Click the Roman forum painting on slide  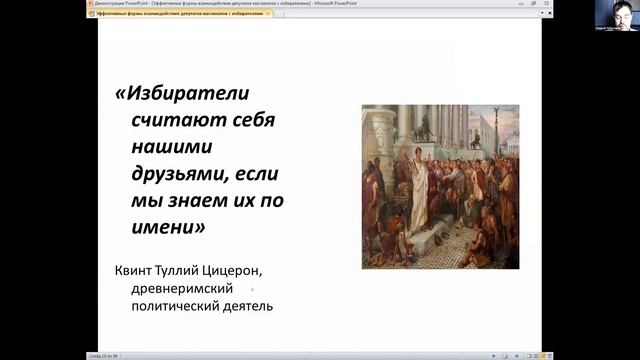(440, 187)
